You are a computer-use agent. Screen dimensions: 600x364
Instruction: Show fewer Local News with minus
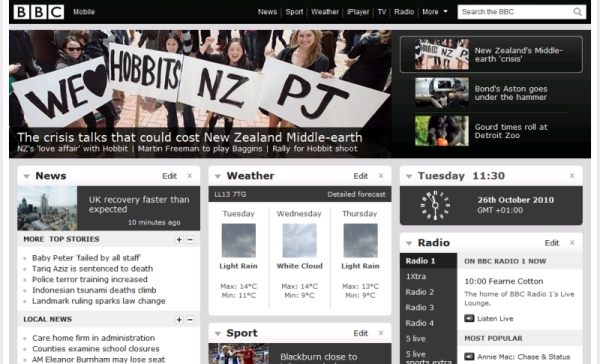point(190,320)
